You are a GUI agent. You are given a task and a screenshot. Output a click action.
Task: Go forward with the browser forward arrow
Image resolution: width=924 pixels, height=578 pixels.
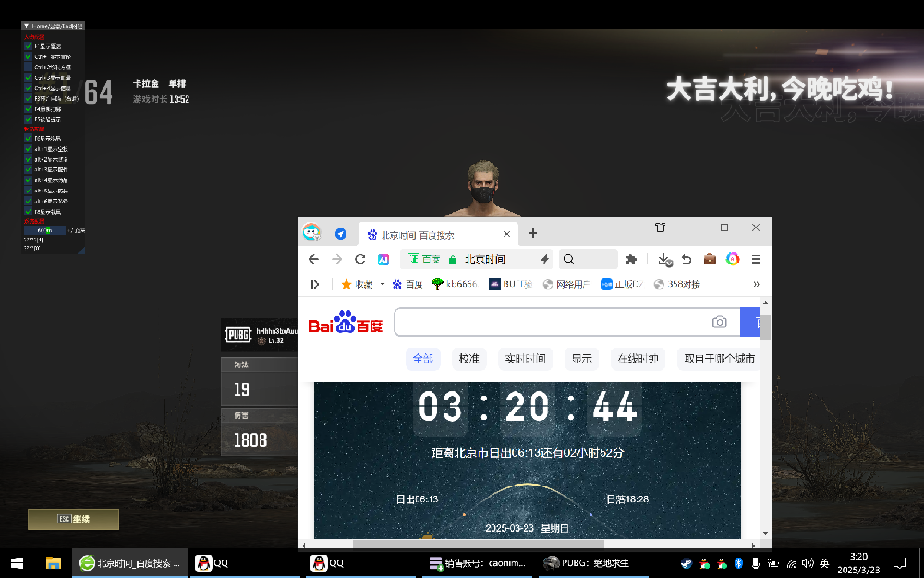click(x=336, y=259)
